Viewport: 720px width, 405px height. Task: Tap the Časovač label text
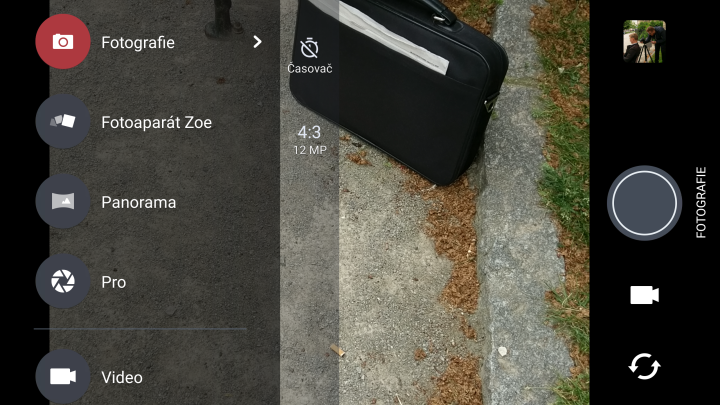tap(310, 68)
